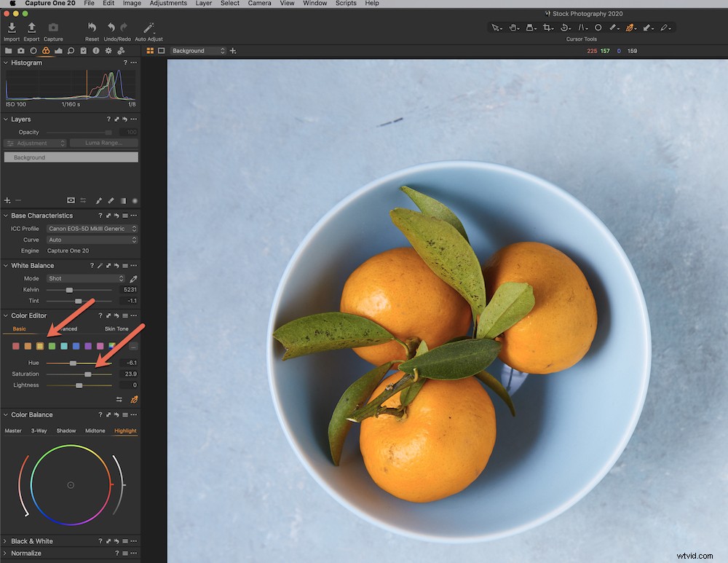Toggle the single image viewer layout
This screenshot has height=563, width=728.
[162, 50]
